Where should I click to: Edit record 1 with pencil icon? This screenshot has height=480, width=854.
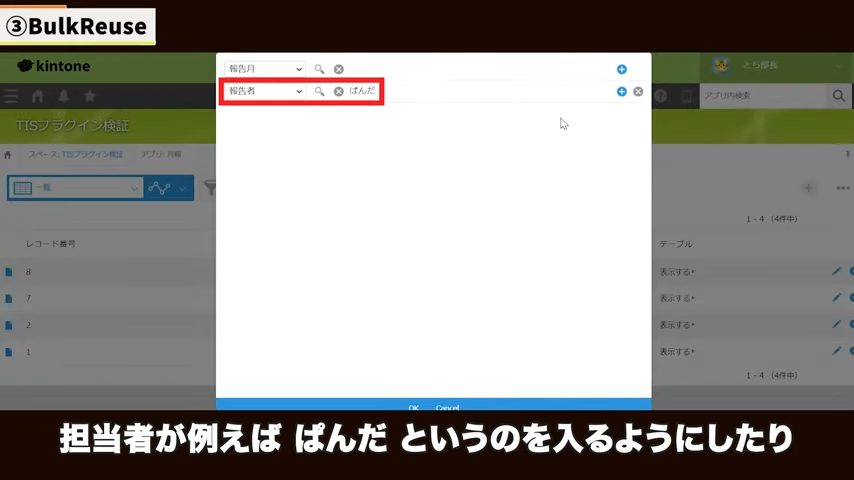(837, 351)
